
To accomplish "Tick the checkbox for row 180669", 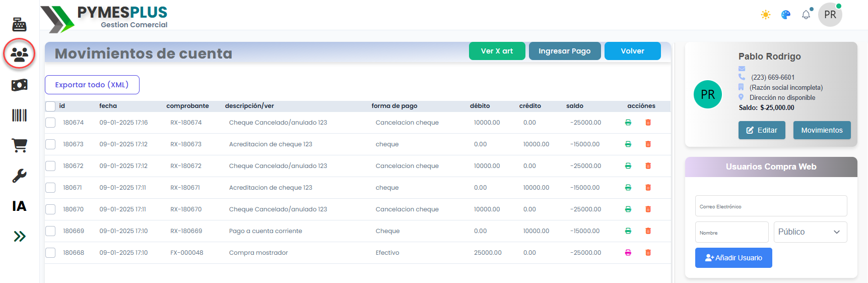I will [x=50, y=231].
